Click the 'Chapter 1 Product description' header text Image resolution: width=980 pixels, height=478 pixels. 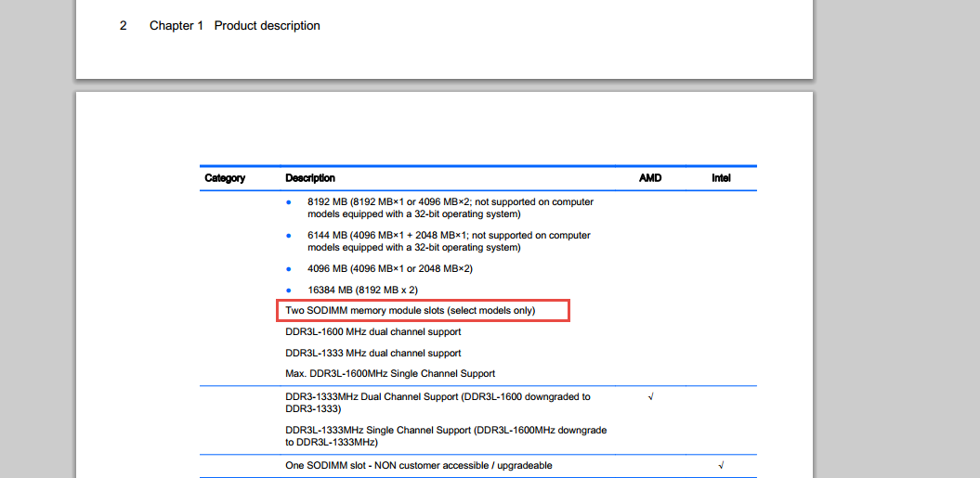[234, 26]
